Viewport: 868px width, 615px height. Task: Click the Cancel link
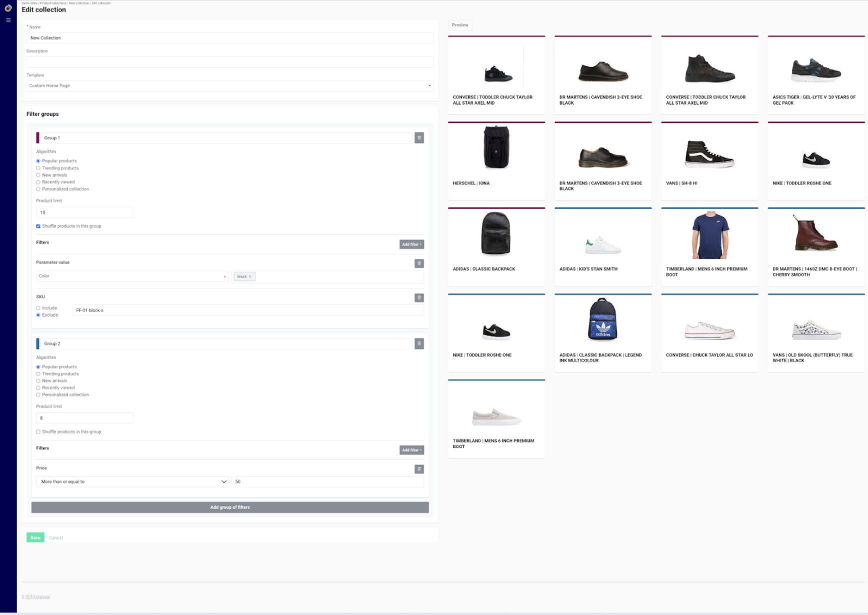click(56, 538)
